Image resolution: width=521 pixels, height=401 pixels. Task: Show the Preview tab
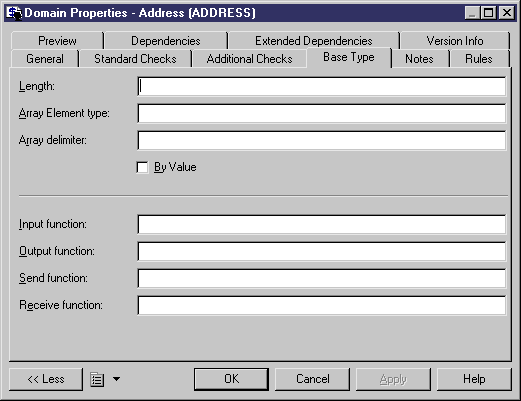[57, 41]
